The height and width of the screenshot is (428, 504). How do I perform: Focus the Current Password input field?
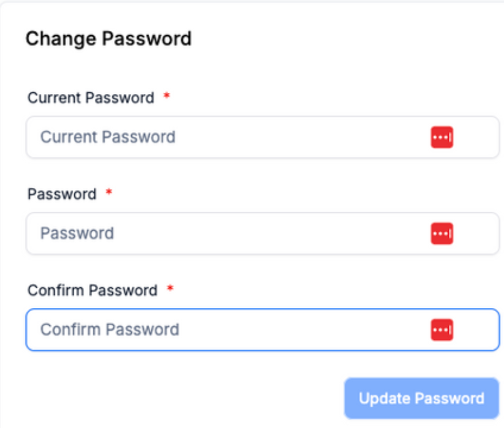pos(263,137)
